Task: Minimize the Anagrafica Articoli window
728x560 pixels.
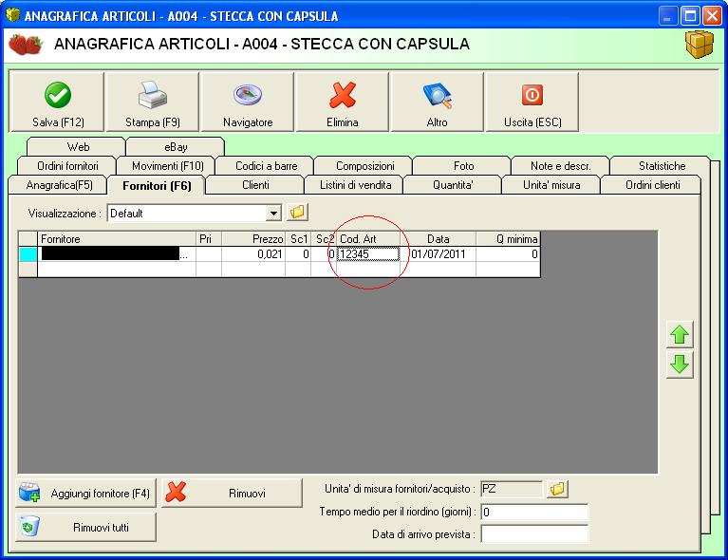Action: pos(667,16)
